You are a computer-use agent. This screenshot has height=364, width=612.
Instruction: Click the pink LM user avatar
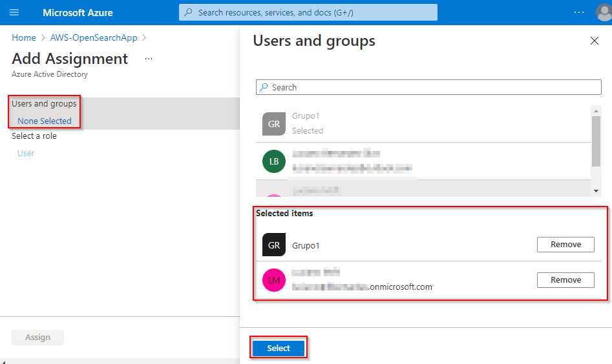274,280
